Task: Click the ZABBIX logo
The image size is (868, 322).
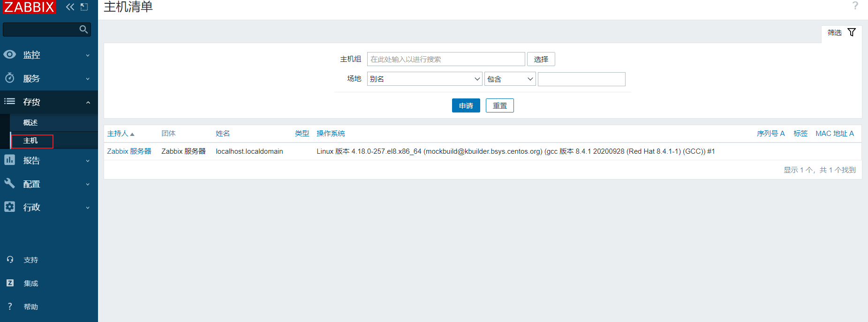Action: (29, 7)
